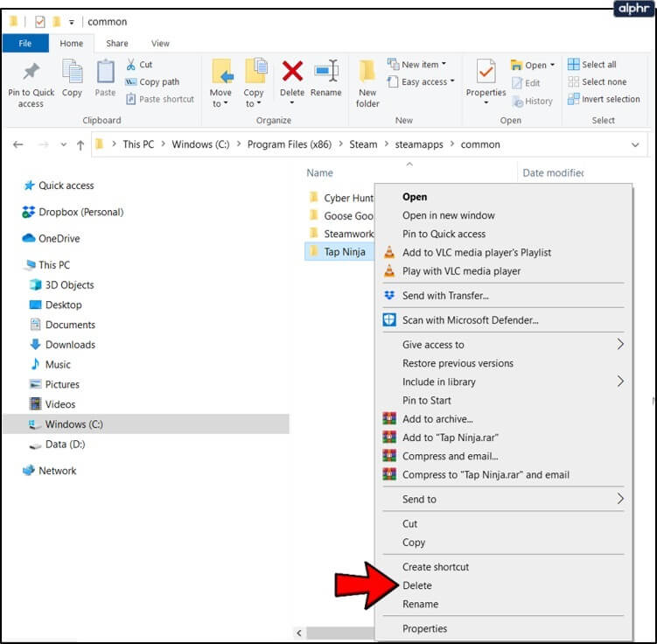This screenshot has width=657, height=644.
Task: Expand the Include in library submenu
Action: pyautogui.click(x=620, y=381)
